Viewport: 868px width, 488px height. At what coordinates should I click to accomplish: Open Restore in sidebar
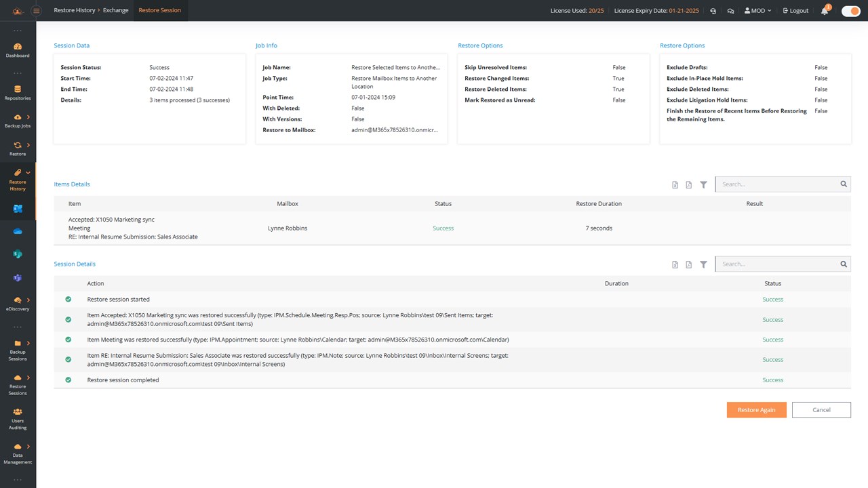click(18, 149)
